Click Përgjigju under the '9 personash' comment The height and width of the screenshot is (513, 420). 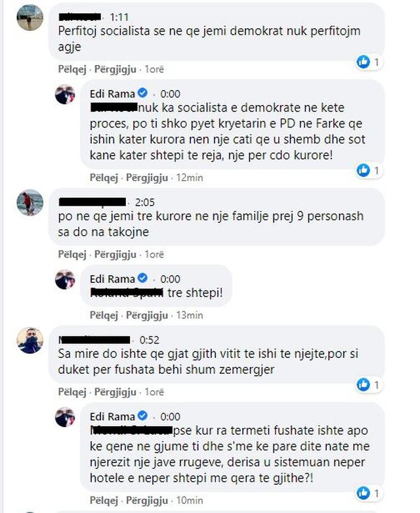click(115, 255)
